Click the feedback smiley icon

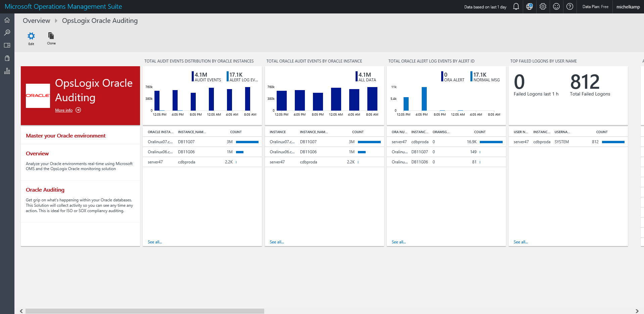(x=556, y=7)
